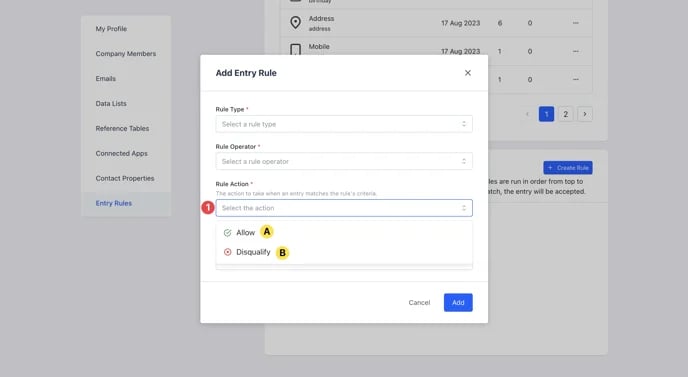Click the Rule Action select field
This screenshot has height=377, width=688.
pos(344,208)
